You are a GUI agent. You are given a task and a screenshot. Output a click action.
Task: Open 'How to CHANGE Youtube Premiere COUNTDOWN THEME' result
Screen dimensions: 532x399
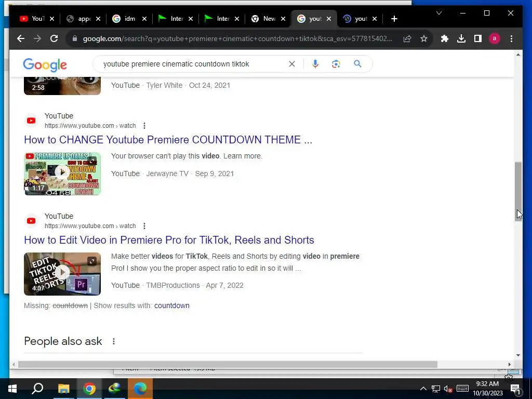click(x=168, y=139)
